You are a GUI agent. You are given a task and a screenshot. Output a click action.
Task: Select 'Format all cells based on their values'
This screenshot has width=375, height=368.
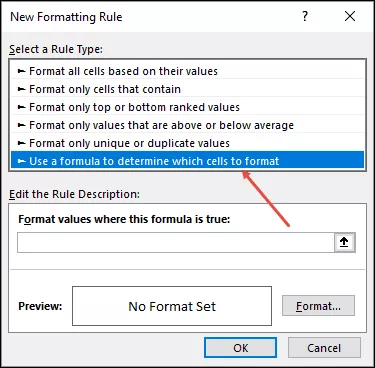click(187, 71)
